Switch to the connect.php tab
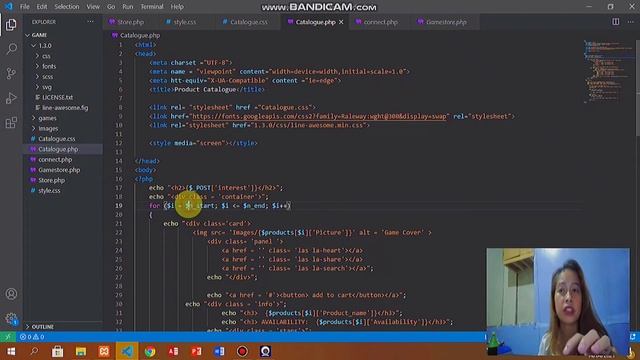Viewport: 640px width, 360px height. click(380, 22)
